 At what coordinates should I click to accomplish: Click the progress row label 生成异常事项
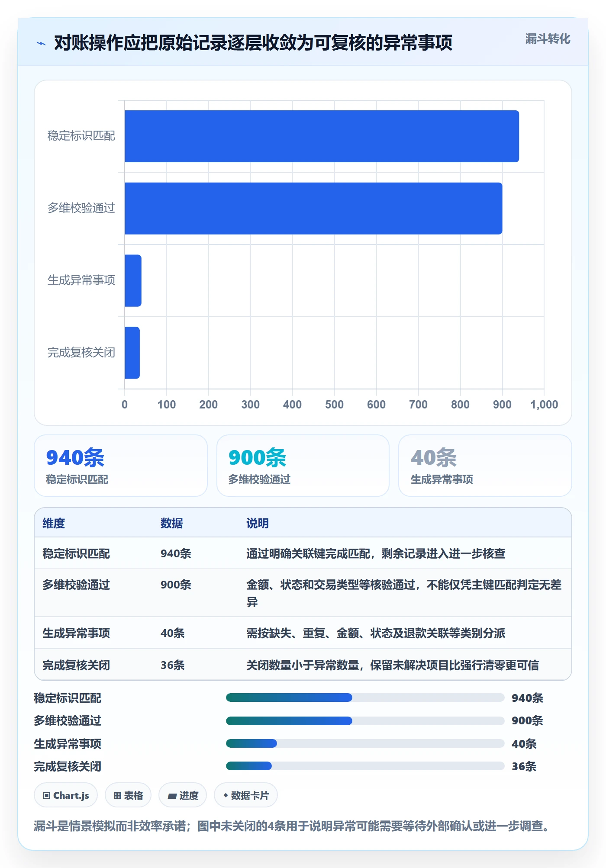coord(68,744)
